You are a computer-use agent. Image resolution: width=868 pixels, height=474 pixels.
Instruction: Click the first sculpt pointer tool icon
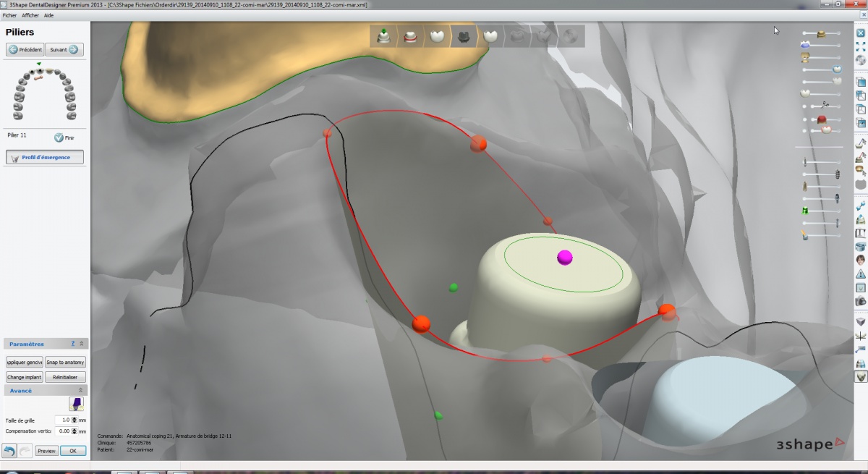(x=861, y=143)
